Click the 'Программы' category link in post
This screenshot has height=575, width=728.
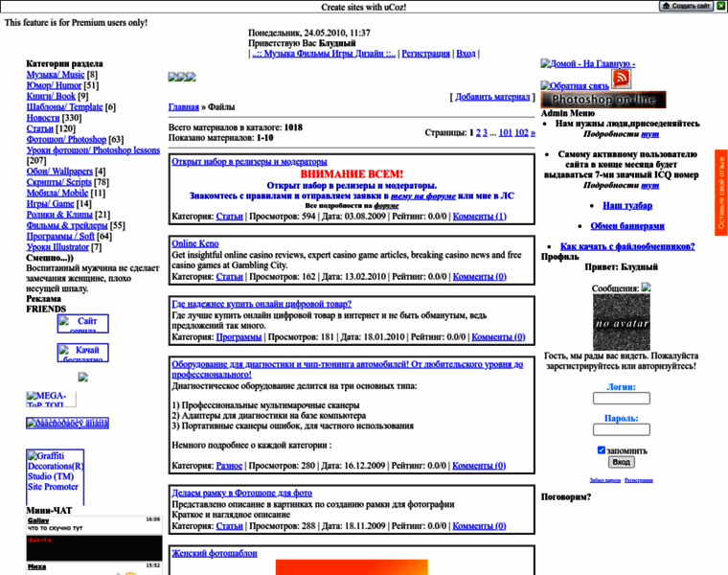239,336
